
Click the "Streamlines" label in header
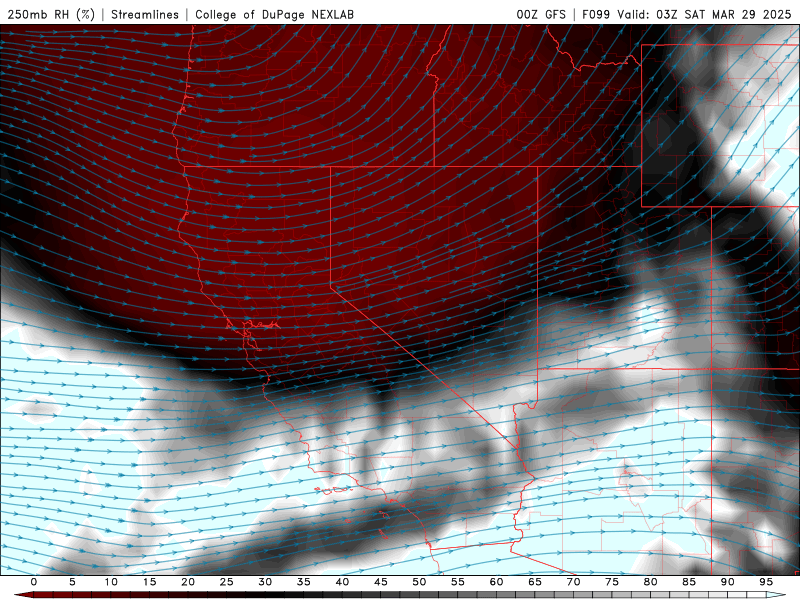tap(145, 15)
